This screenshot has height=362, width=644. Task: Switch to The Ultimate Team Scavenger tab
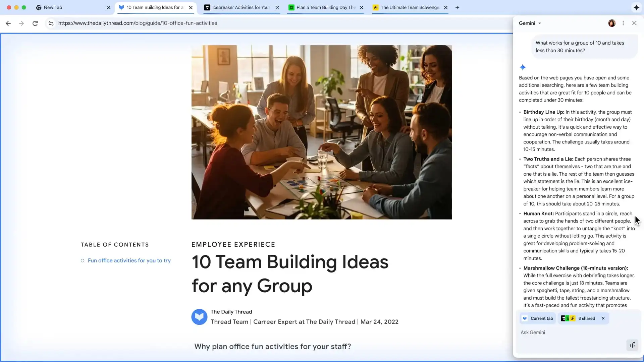pyautogui.click(x=410, y=7)
